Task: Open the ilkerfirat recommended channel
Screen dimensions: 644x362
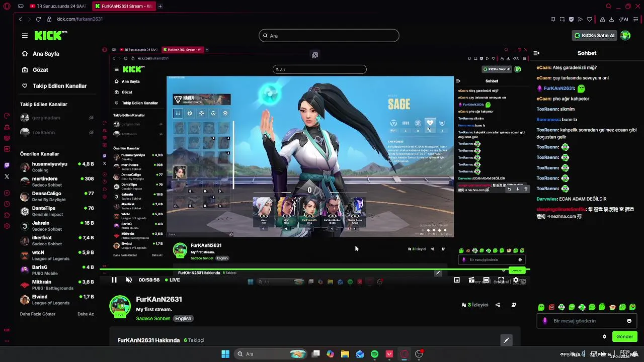Action: (57, 240)
